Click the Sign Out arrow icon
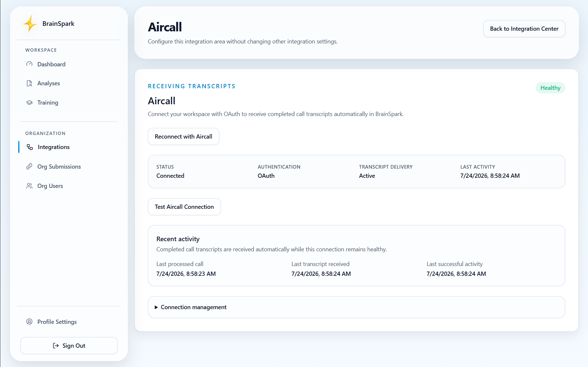The image size is (588, 367). click(x=56, y=346)
